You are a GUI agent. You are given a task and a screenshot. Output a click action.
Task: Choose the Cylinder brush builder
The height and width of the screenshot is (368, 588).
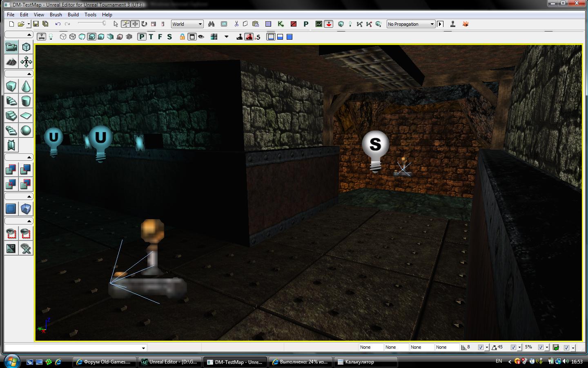(x=26, y=101)
